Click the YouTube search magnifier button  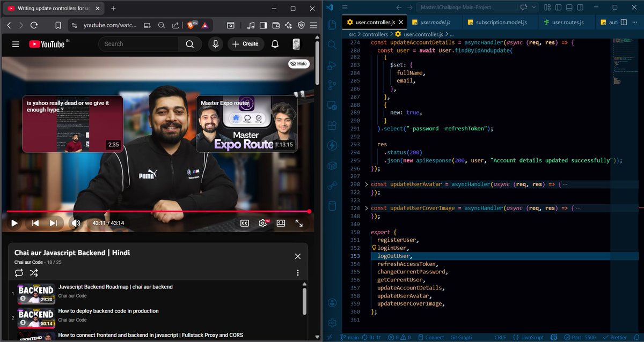click(189, 44)
